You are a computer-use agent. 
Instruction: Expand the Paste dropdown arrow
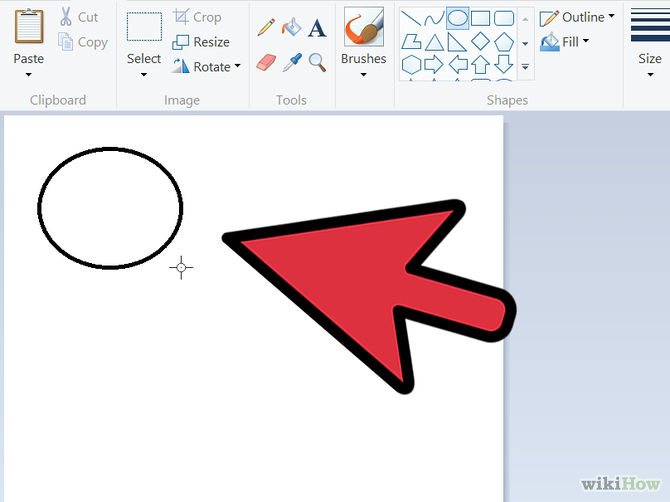(29, 75)
